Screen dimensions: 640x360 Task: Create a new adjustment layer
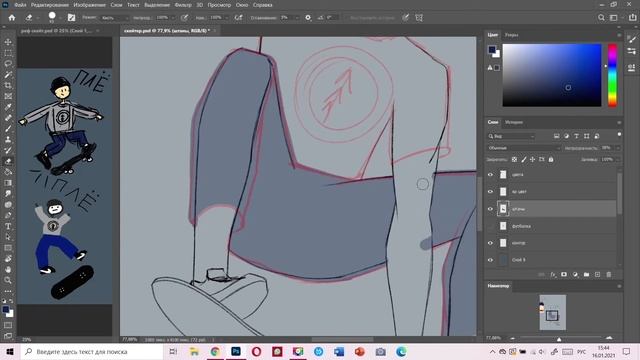[x=575, y=275]
